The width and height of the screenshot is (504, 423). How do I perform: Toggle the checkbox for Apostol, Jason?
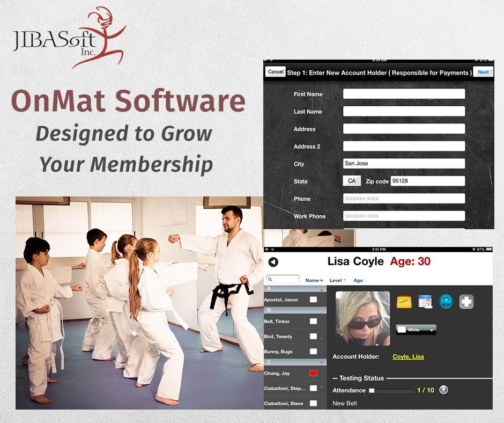coord(314,300)
